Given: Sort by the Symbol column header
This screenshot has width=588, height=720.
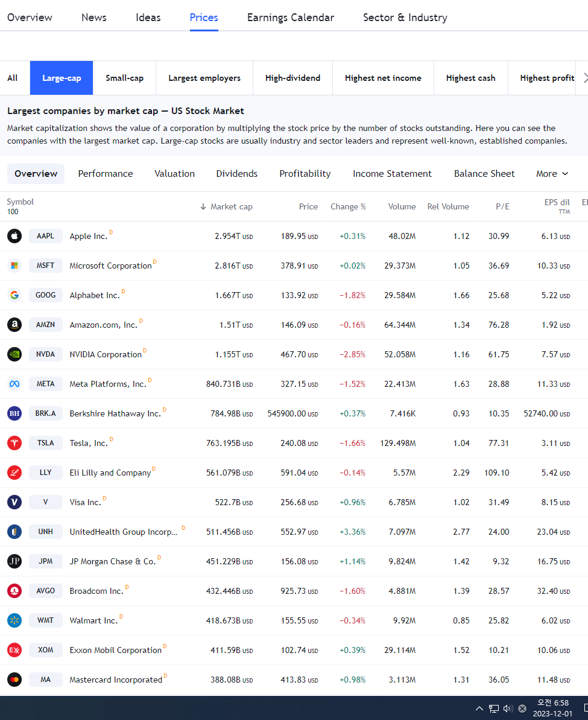Looking at the screenshot, I should click(20, 202).
